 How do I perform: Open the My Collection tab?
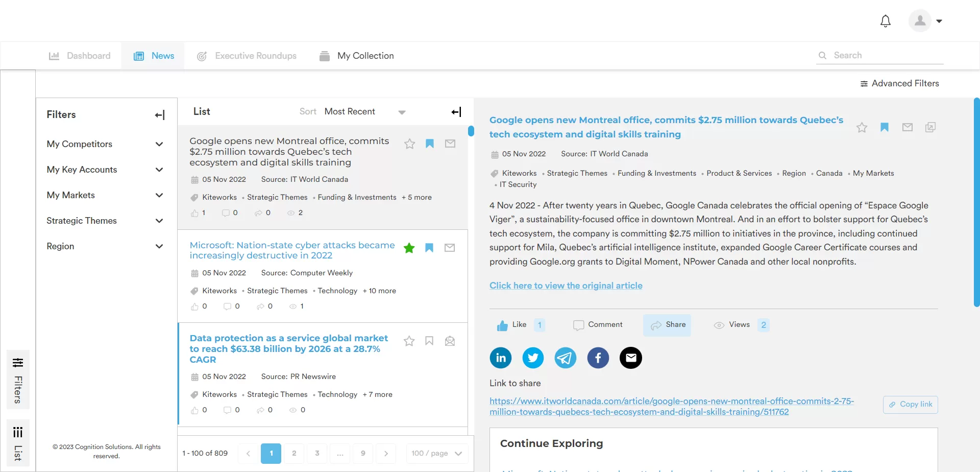tap(356, 56)
